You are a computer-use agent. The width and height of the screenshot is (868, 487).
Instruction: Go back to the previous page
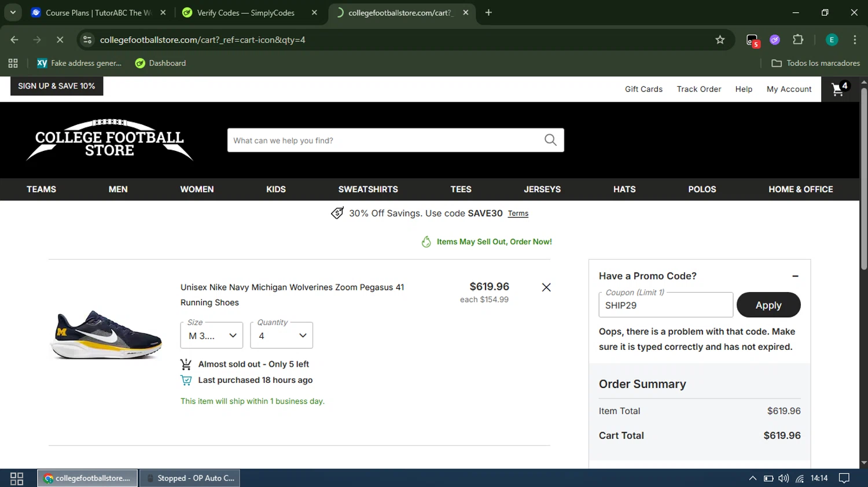(x=14, y=40)
